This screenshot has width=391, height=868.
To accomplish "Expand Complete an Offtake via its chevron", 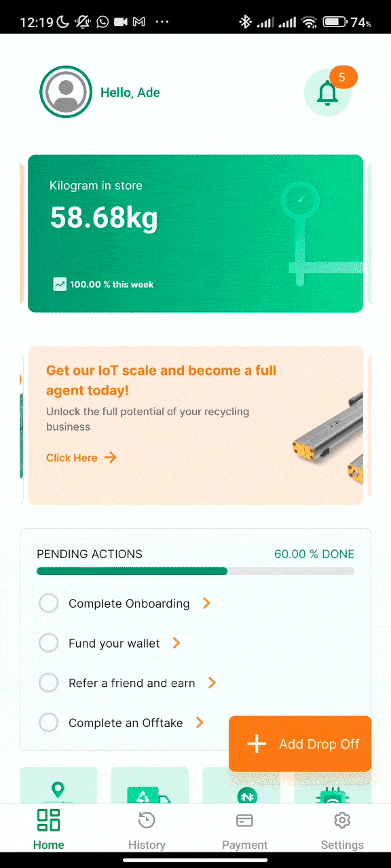I will (200, 723).
